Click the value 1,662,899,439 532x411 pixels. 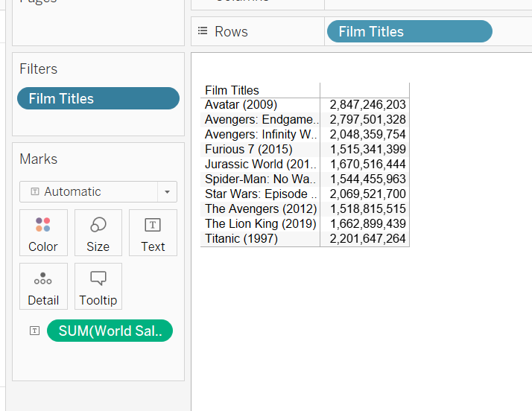pos(368,224)
